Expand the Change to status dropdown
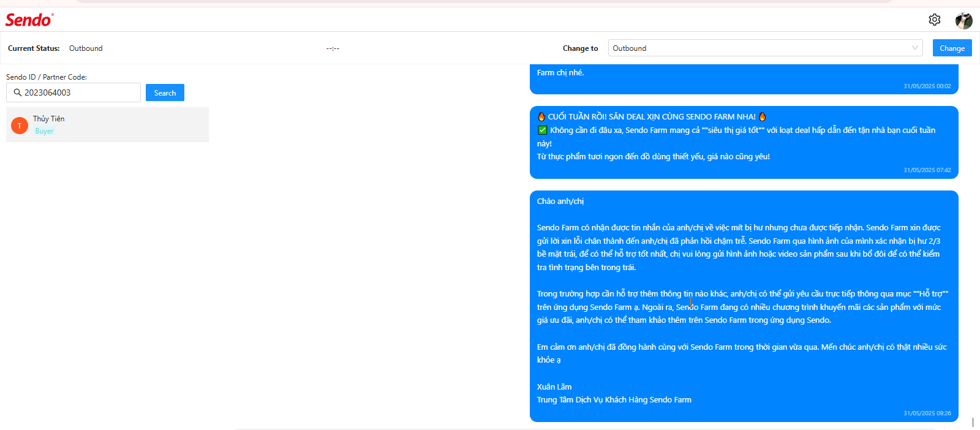The width and height of the screenshot is (980, 430). coord(765,48)
